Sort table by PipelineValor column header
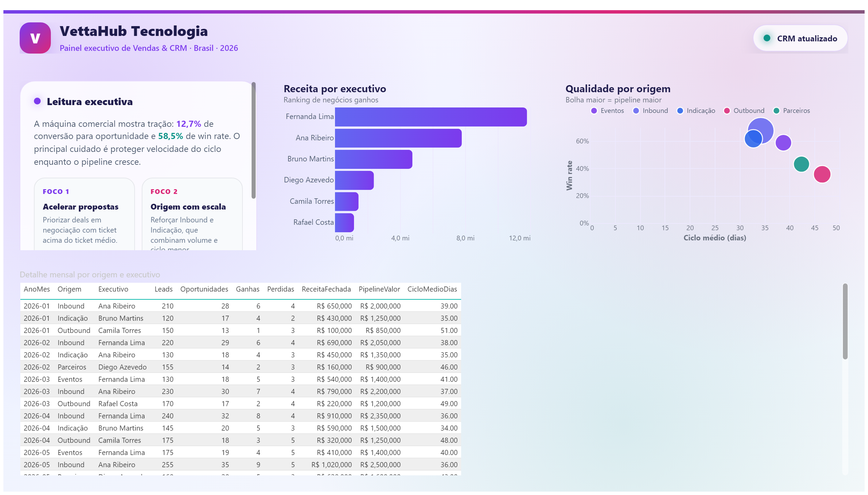This screenshot has height=495, width=868. pos(379,289)
